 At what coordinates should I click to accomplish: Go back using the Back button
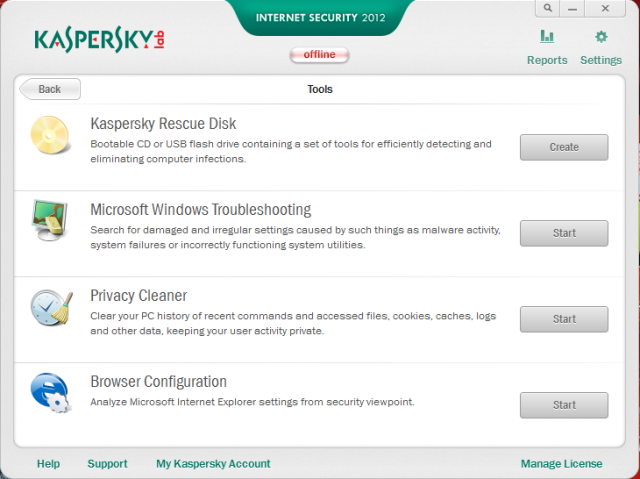pos(50,89)
